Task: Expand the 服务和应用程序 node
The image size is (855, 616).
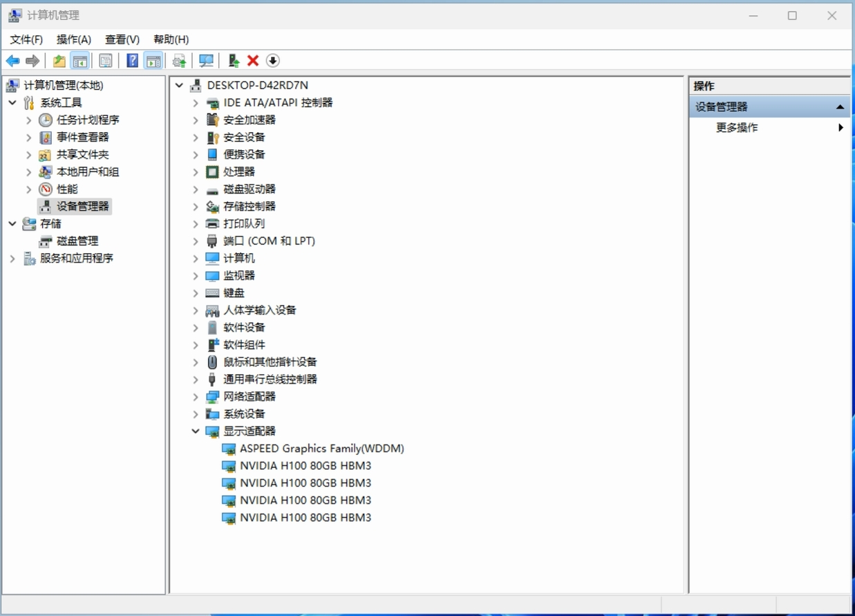Action: pyautogui.click(x=12, y=258)
